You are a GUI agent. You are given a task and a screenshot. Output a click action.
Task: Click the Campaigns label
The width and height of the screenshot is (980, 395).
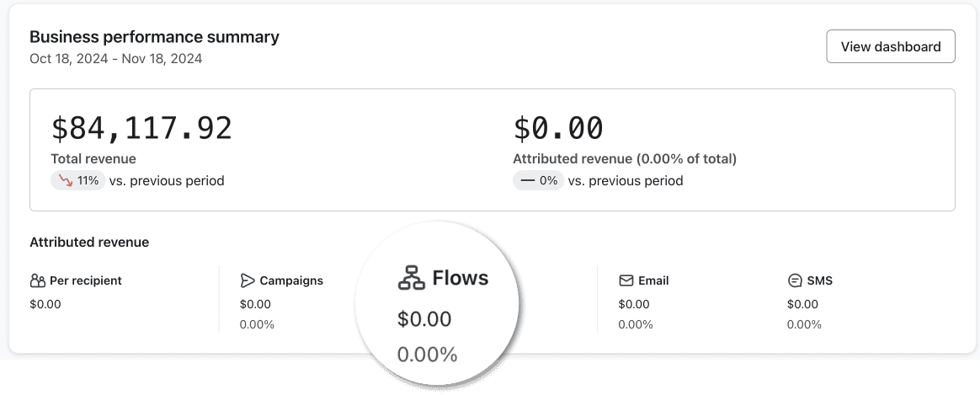click(x=291, y=280)
